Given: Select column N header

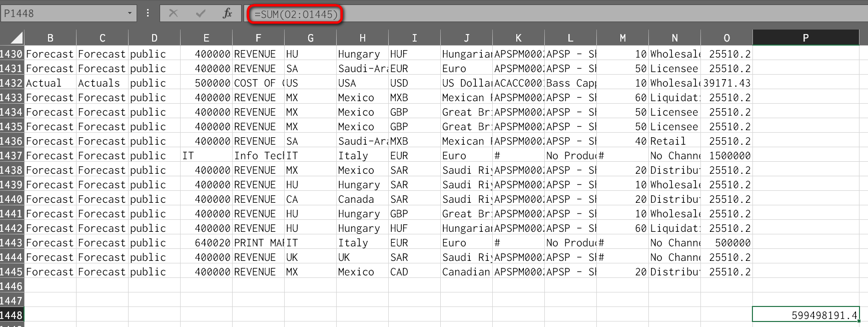Looking at the screenshot, I should click(675, 38).
